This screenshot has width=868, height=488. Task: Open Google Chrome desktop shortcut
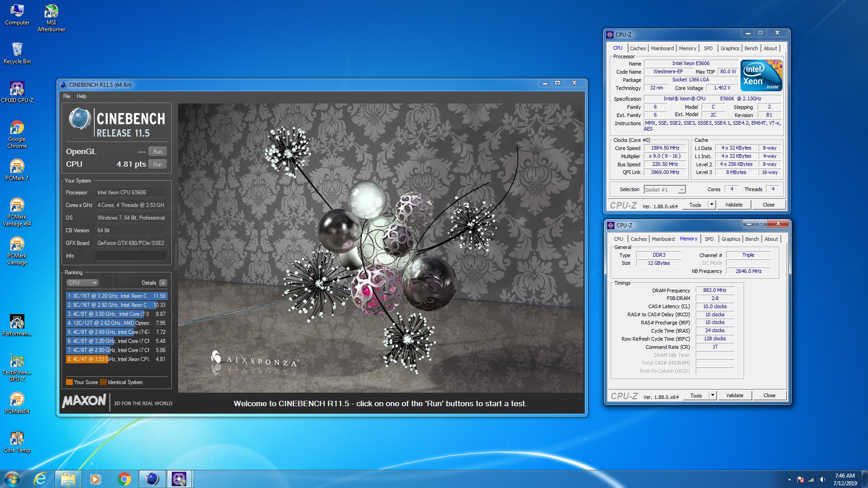[x=17, y=134]
